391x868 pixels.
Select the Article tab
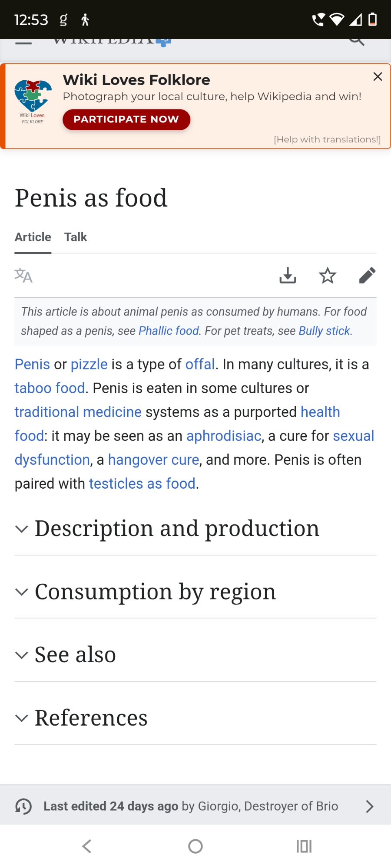[x=33, y=237]
